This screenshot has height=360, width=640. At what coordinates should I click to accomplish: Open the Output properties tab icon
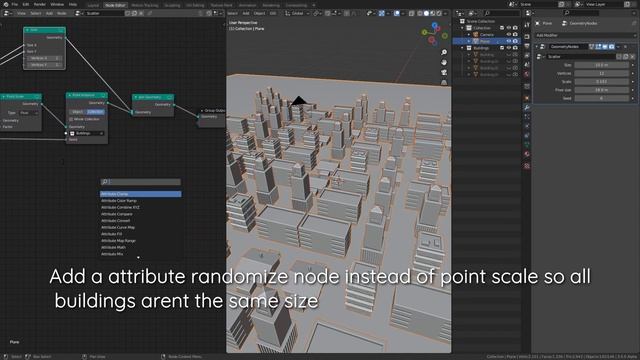[527, 46]
